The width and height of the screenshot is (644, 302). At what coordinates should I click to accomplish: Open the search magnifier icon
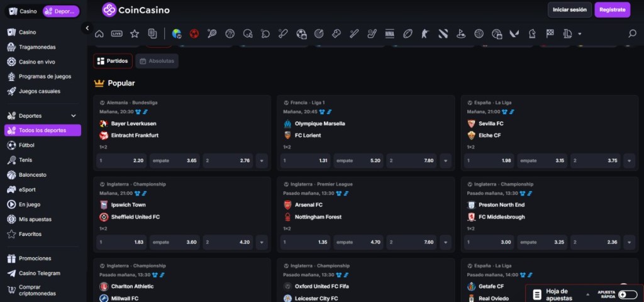coord(632,34)
